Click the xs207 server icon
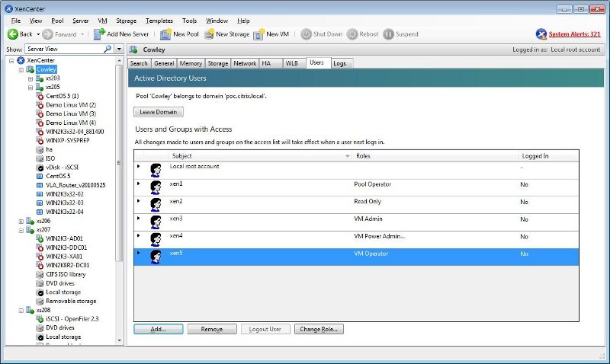The image size is (610, 364). pos(30,230)
